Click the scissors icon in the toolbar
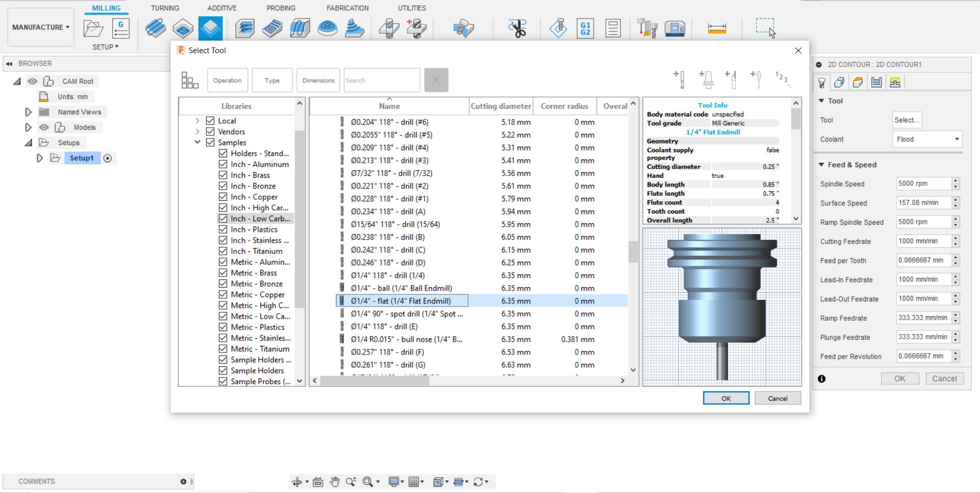Viewport: 980px width, 493px height. pos(517,29)
